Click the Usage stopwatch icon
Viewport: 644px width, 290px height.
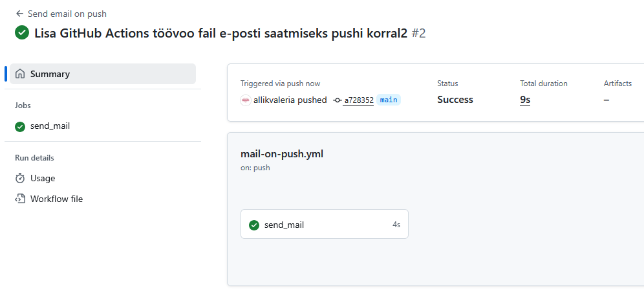coord(20,178)
